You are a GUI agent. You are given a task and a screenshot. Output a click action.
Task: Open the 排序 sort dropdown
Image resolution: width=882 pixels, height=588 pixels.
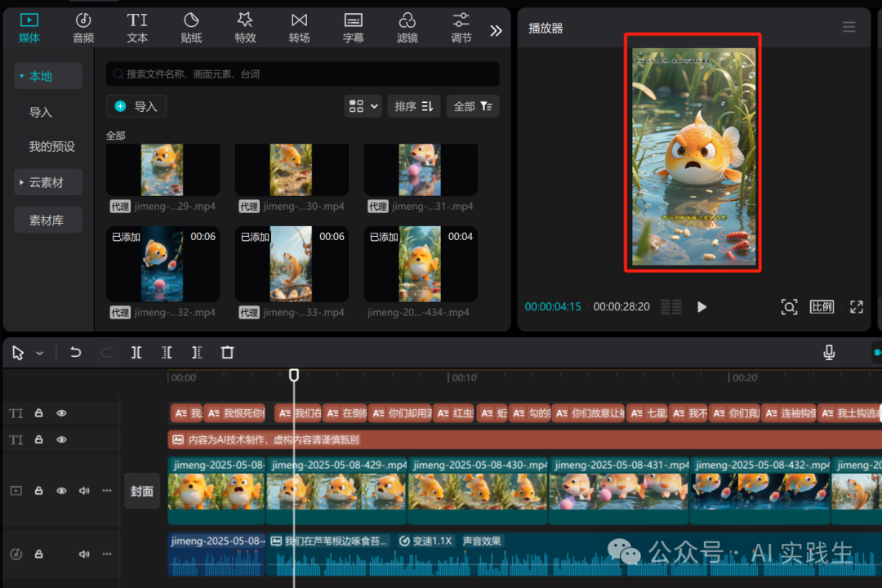pyautogui.click(x=414, y=106)
